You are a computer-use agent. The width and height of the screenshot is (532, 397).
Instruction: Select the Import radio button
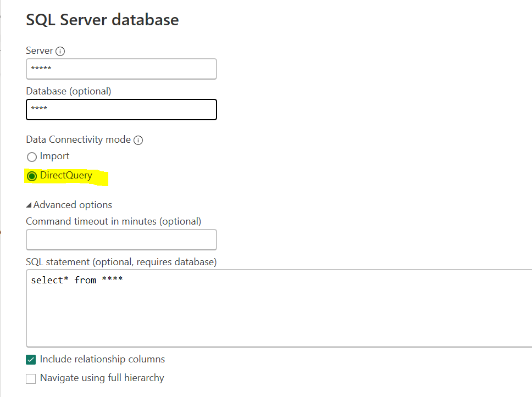pos(32,157)
